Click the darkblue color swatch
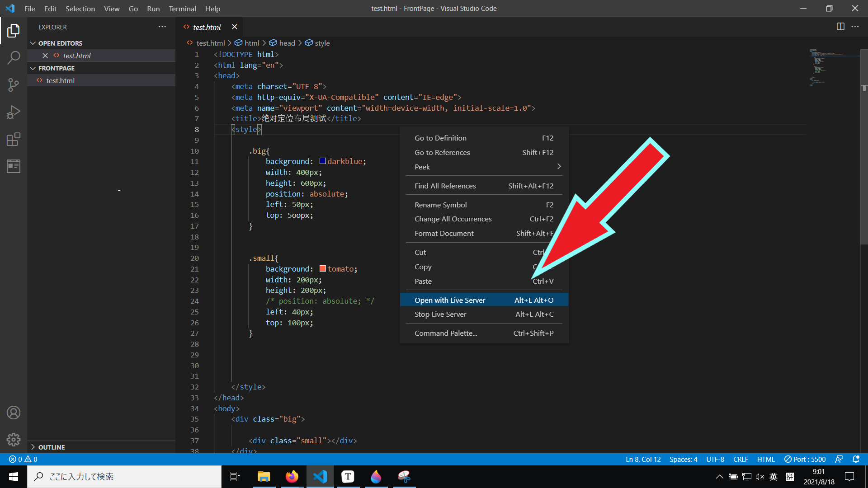 323,161
